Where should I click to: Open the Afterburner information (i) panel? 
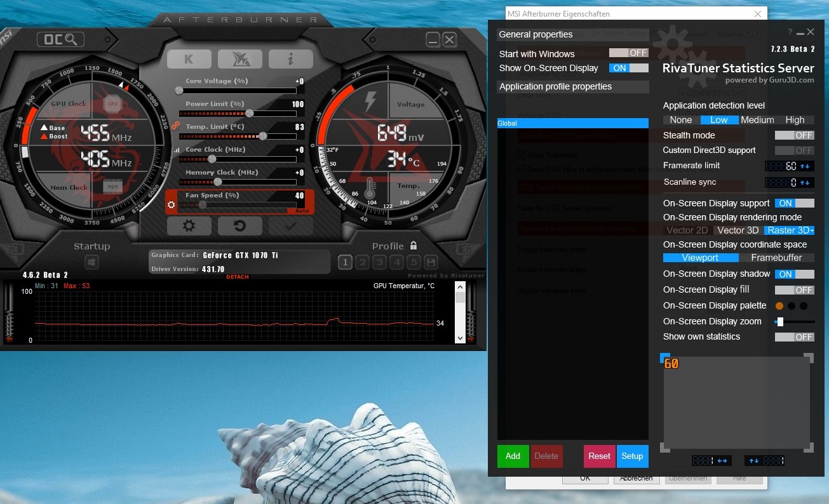tap(291, 59)
